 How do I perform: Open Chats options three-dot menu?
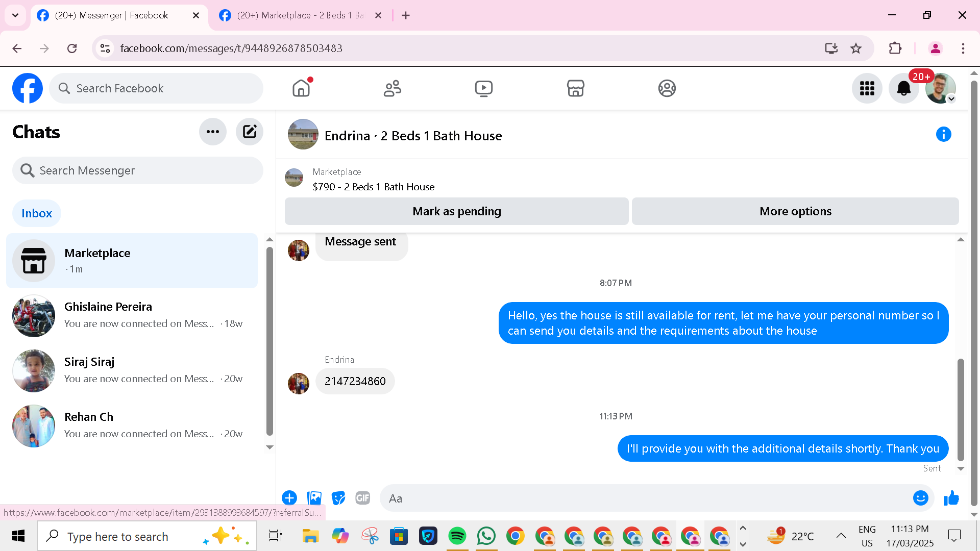click(213, 132)
